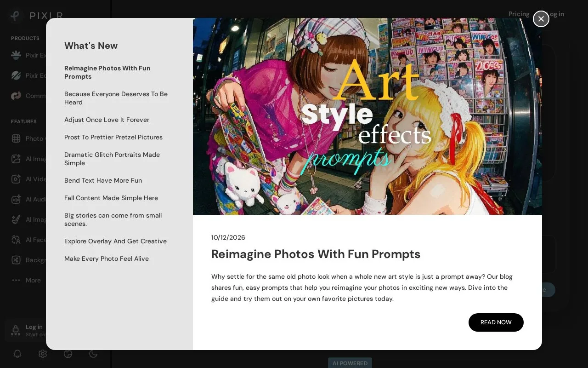Click the Log in lock icon

click(x=16, y=330)
